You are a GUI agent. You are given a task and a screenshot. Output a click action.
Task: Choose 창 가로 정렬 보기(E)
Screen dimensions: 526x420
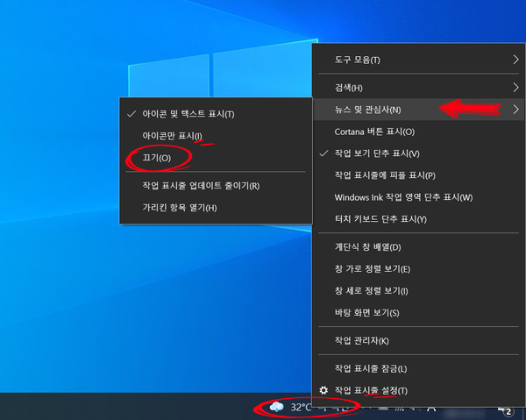point(419,269)
